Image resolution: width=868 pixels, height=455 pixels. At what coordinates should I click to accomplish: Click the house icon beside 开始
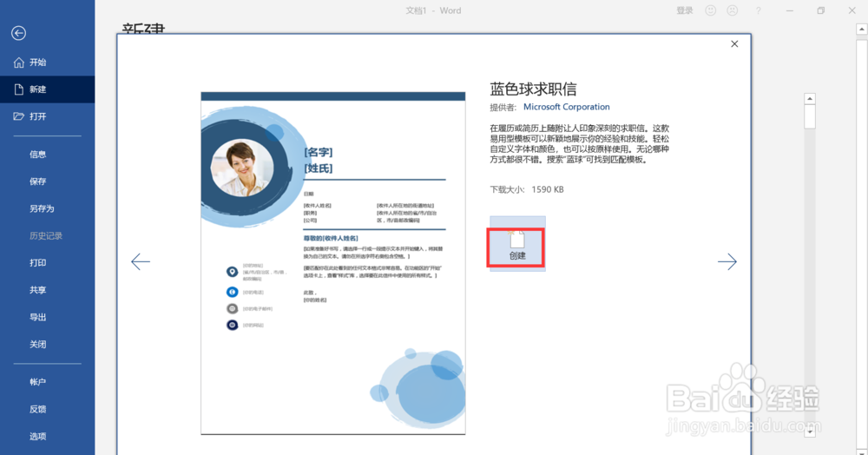[x=19, y=63]
